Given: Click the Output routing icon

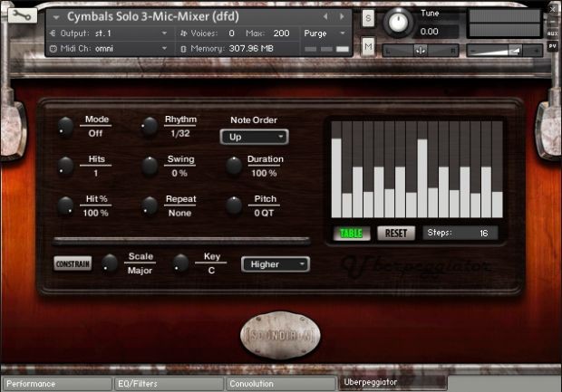Looking at the screenshot, I should tap(53, 33).
